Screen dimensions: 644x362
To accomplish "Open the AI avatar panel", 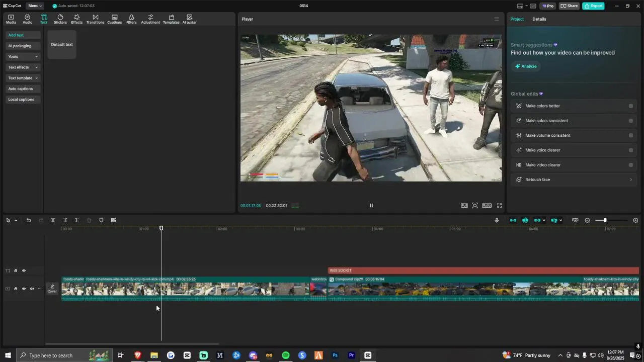I will 189,19.
